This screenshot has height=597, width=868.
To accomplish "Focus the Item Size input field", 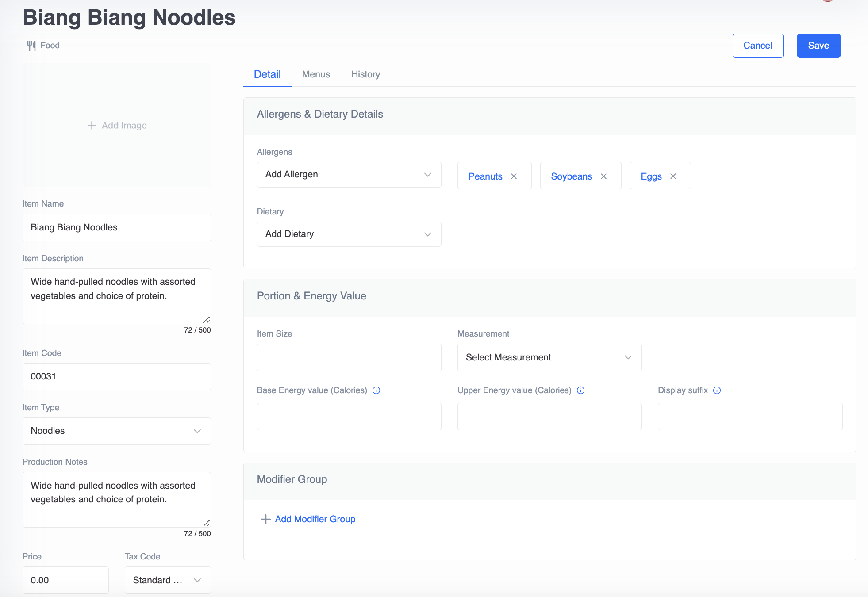I will pos(349,357).
